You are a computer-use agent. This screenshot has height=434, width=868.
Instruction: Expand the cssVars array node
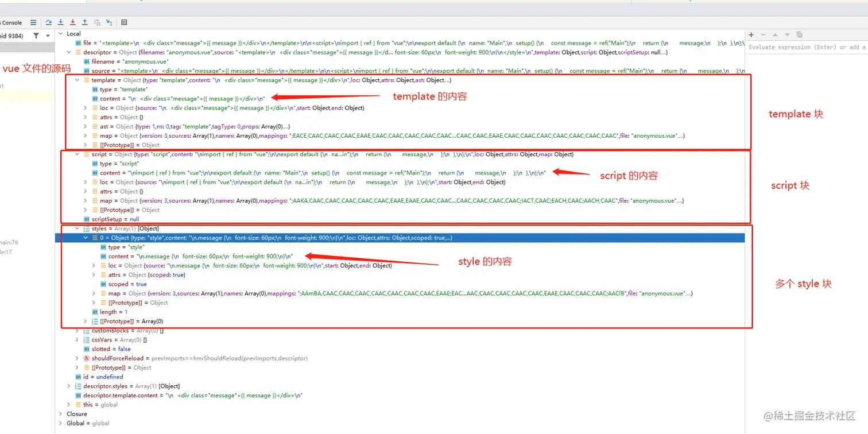pos(77,340)
